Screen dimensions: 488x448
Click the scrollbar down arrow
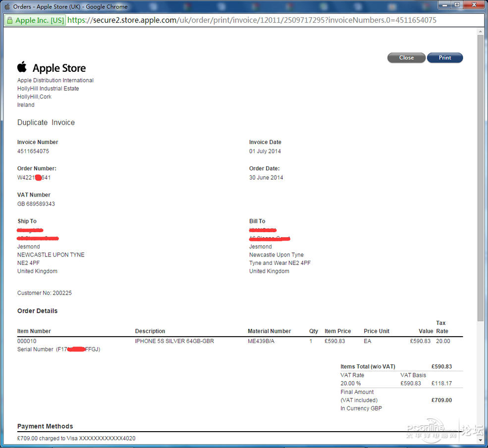(x=480, y=441)
